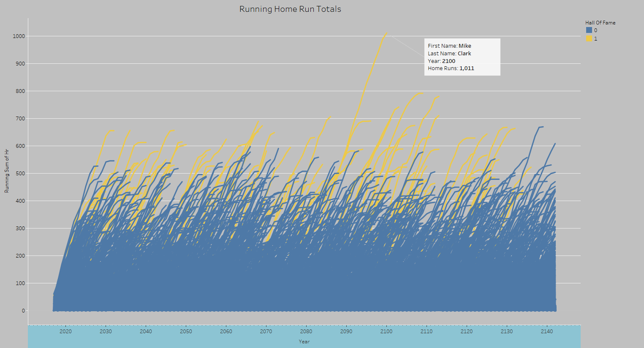
Task: Click "Last Name: Clark" in the tooltip
Action: [449, 54]
